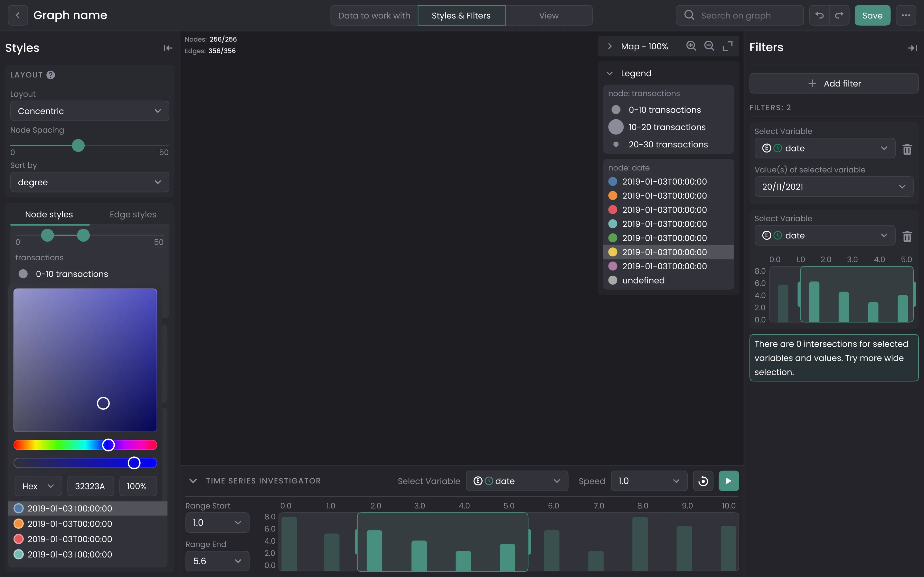Collapse the Styles panel

(168, 48)
